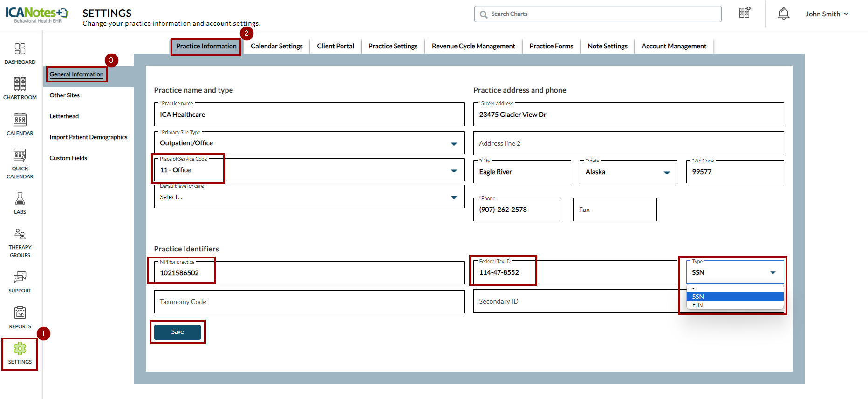Open the Chart Room icon

click(x=20, y=84)
